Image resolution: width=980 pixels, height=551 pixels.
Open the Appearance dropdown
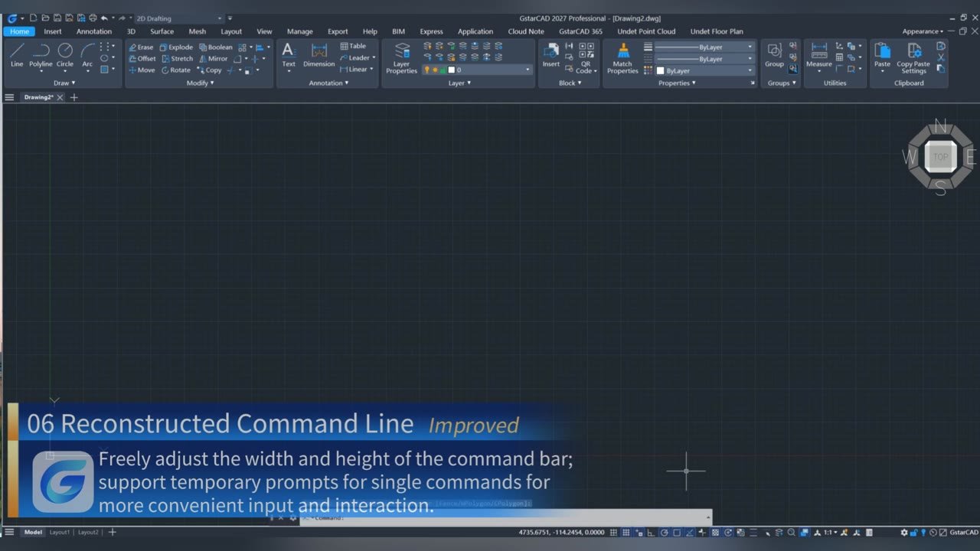click(922, 31)
